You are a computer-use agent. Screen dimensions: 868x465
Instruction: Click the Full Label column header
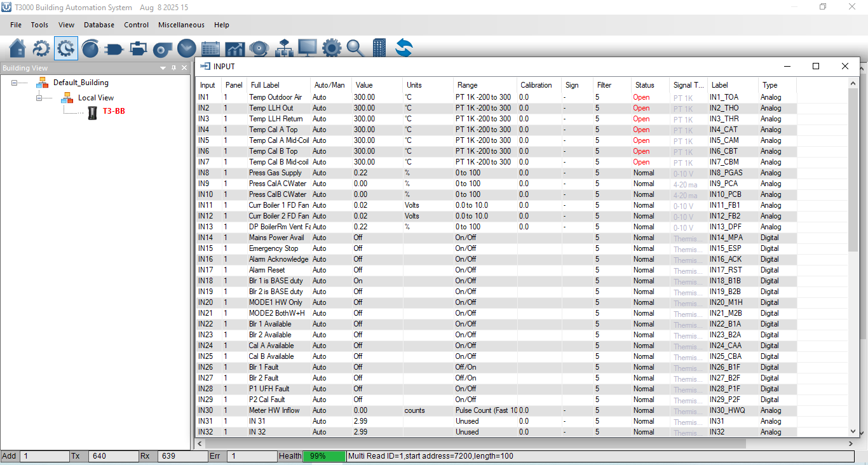[x=265, y=85]
